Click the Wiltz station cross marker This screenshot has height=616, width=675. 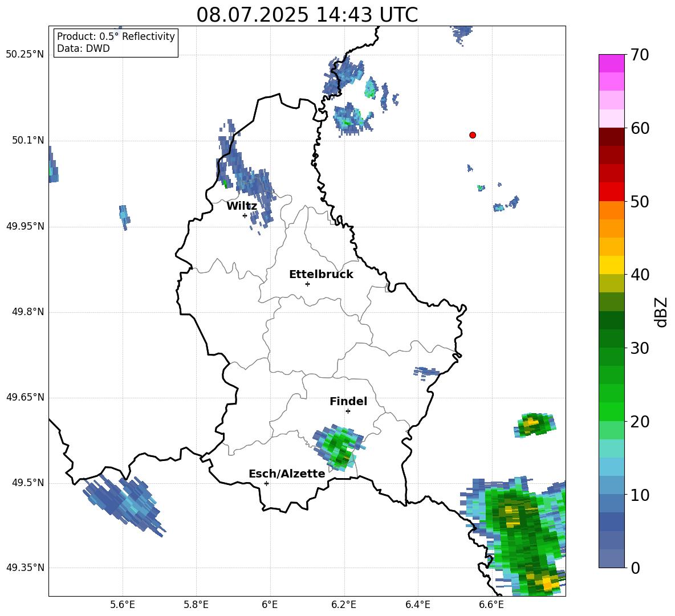pyautogui.click(x=245, y=215)
